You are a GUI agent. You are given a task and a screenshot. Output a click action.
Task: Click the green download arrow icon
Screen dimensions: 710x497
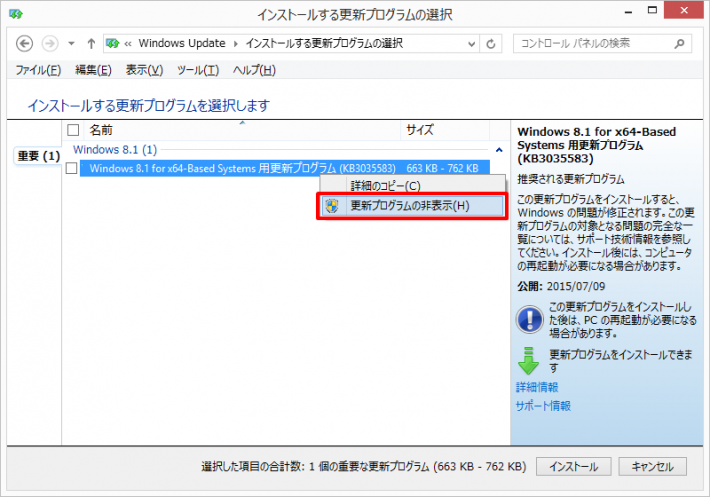point(528,360)
